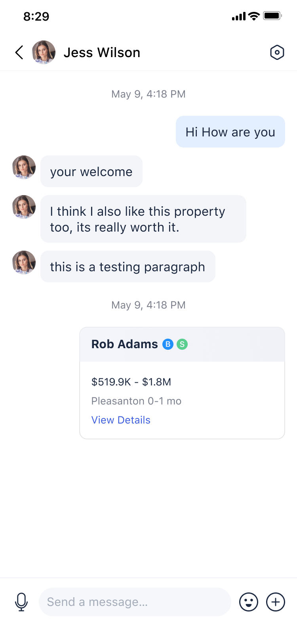Tap the green S badge

click(x=182, y=344)
